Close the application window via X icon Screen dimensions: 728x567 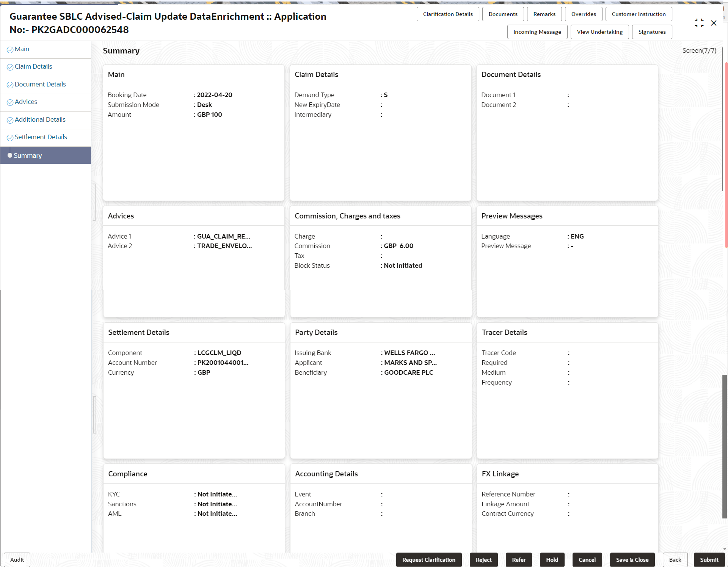click(714, 23)
